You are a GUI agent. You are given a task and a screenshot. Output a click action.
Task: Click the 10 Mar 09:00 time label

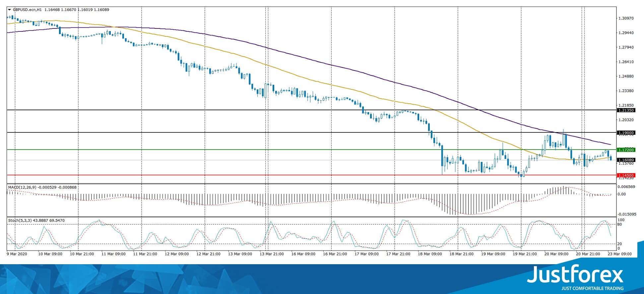pos(50,254)
